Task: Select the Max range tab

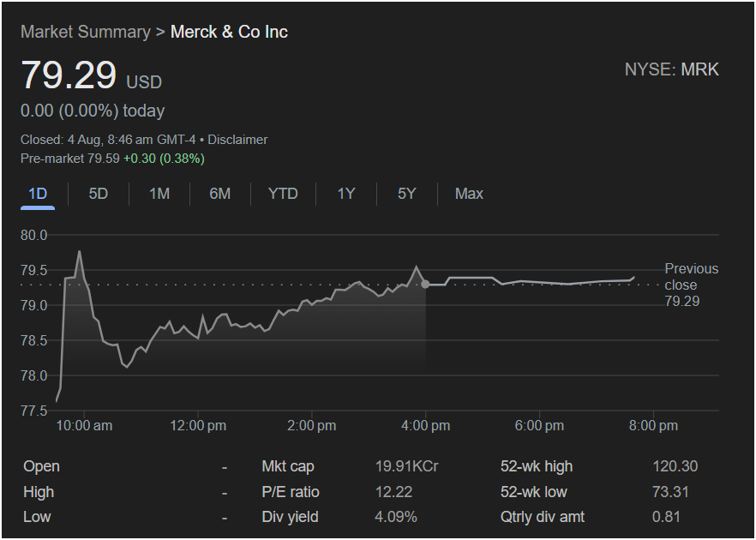Action: 469,194
